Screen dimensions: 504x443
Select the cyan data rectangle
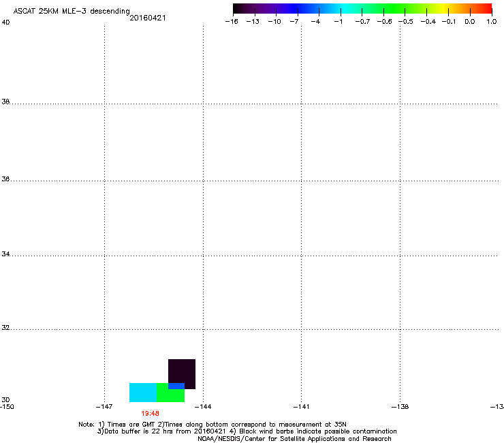(x=143, y=393)
